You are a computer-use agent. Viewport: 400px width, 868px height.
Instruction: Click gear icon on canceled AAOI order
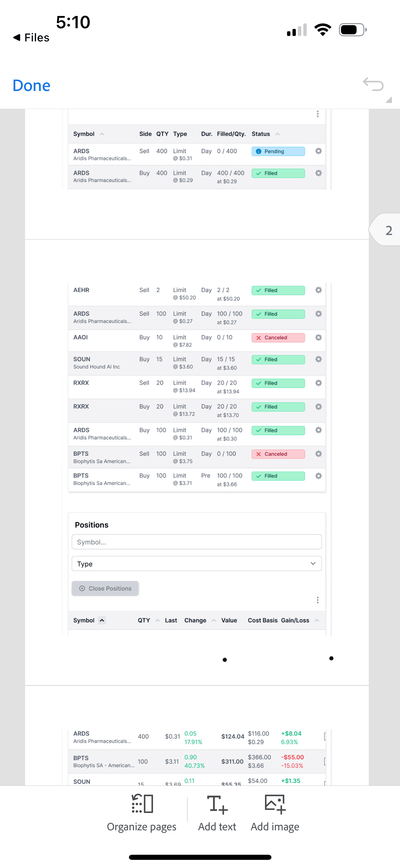pos(318,338)
